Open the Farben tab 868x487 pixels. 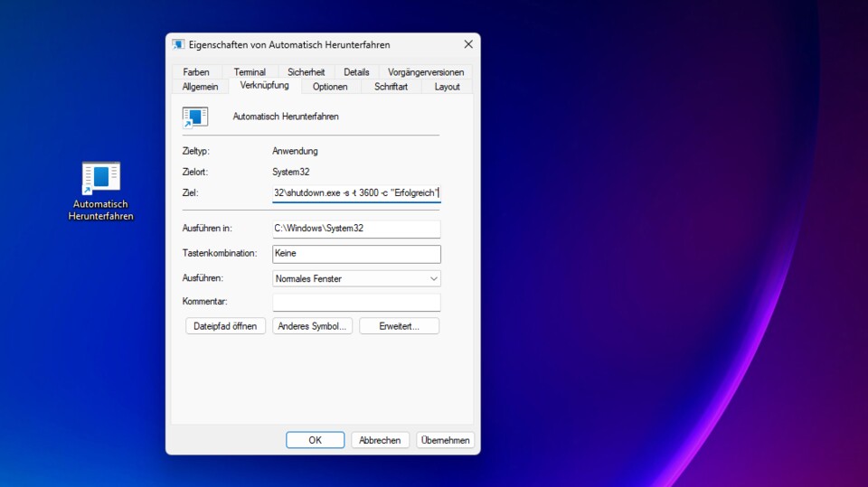(x=196, y=72)
